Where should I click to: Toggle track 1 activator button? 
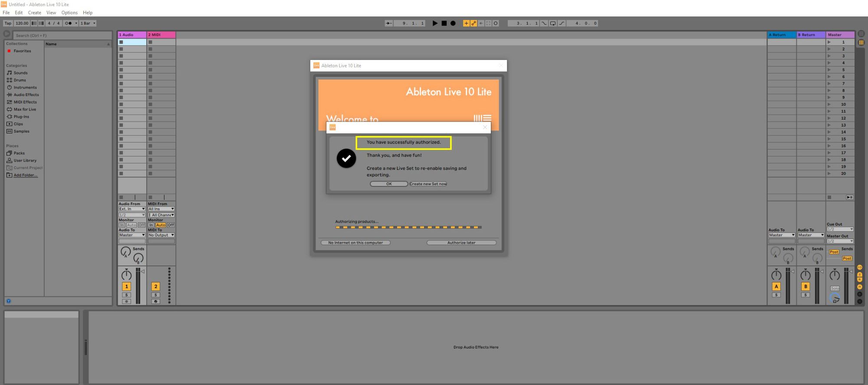tap(126, 286)
